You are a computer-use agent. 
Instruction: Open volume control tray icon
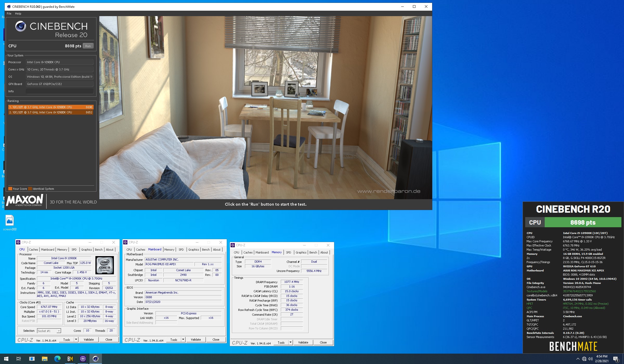click(590, 359)
